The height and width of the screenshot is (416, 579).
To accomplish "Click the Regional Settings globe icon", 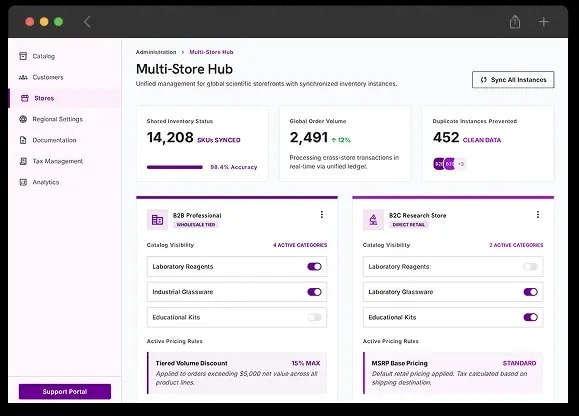I will click(23, 119).
